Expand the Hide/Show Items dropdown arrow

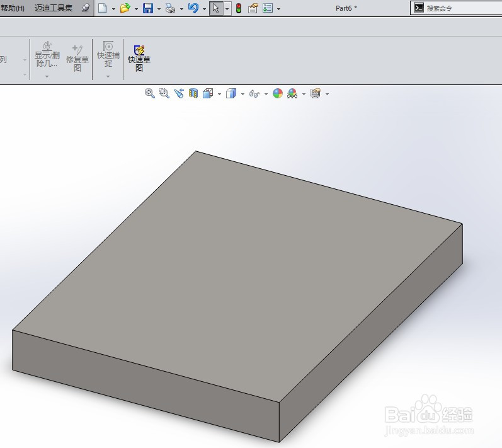pos(266,94)
